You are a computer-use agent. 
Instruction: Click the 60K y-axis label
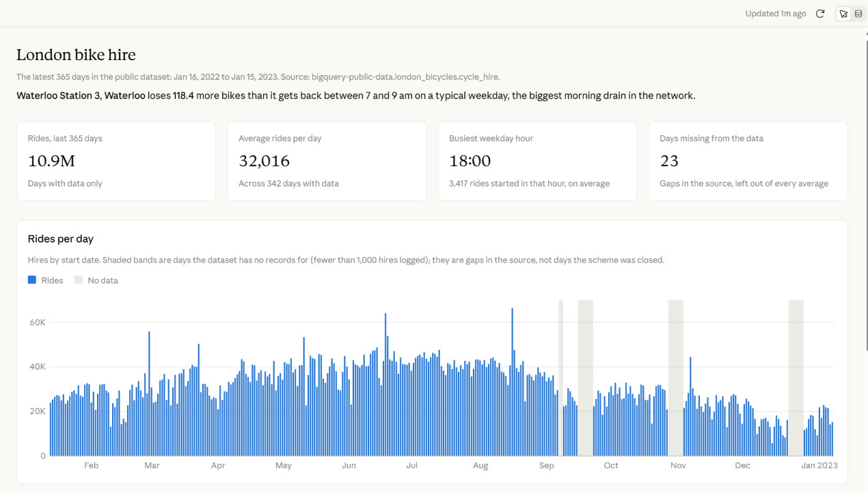(x=38, y=322)
